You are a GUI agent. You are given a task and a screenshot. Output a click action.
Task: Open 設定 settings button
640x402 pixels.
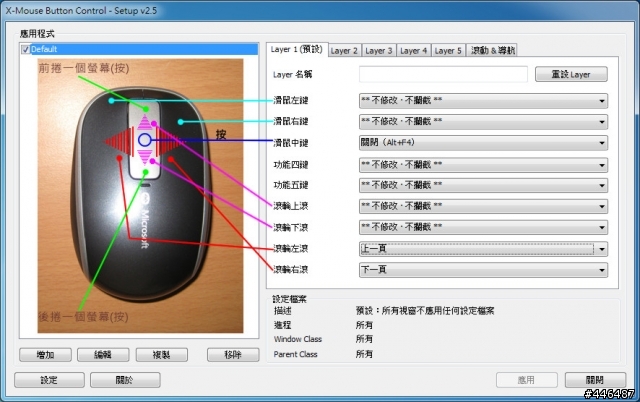point(49,380)
